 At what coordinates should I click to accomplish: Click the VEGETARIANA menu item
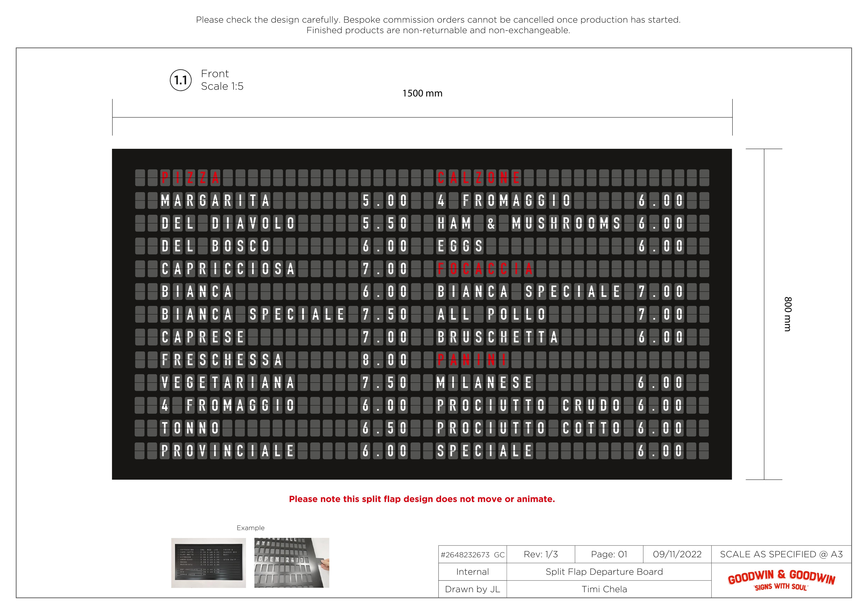tap(228, 383)
